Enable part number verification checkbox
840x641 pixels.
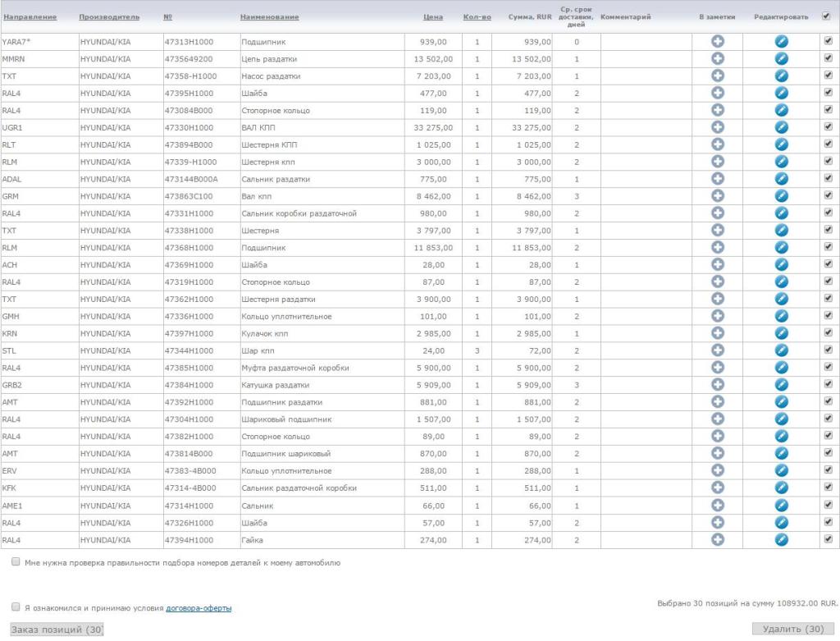pyautogui.click(x=16, y=563)
